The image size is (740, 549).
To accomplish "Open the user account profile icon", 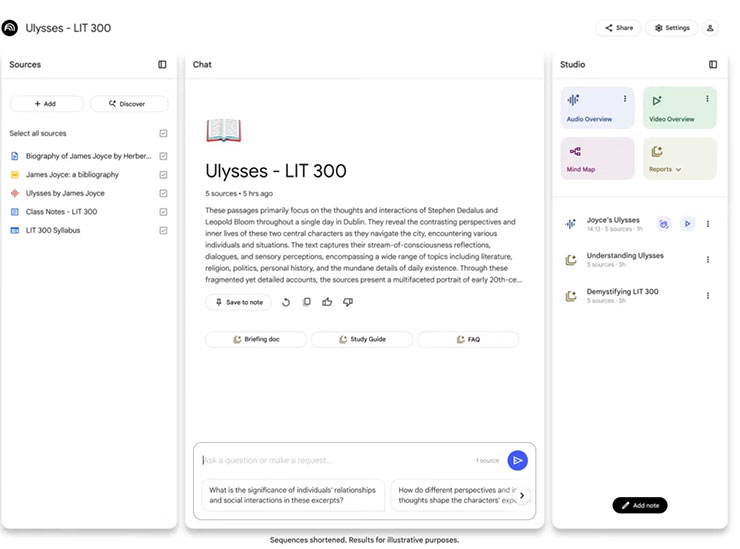I will click(x=711, y=28).
